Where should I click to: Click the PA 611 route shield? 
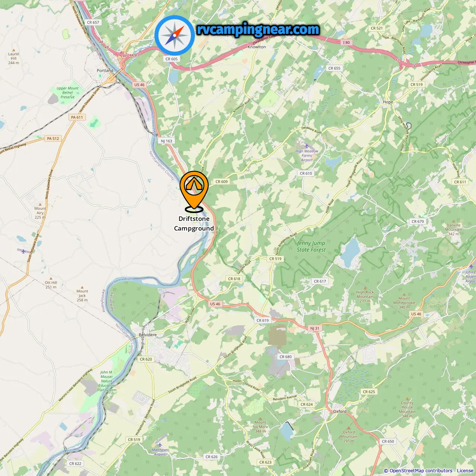pos(77,117)
